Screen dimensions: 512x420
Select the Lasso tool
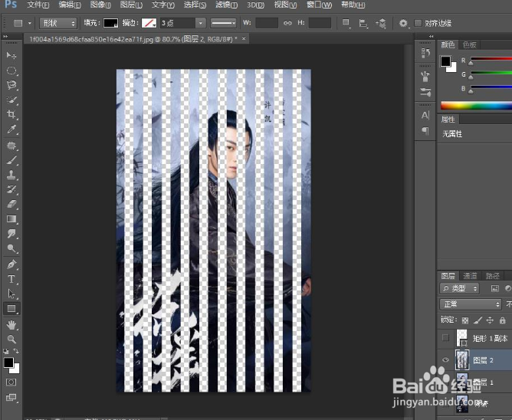(11, 85)
